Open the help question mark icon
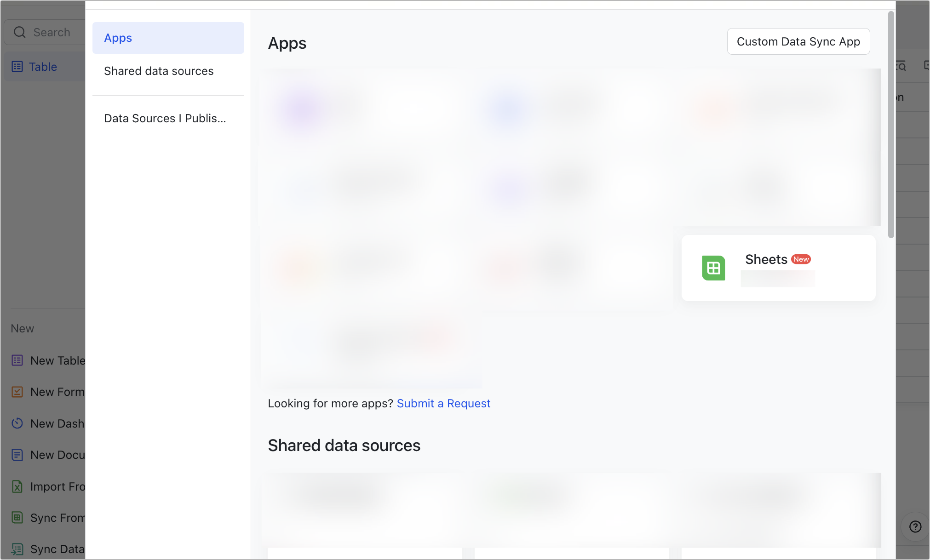This screenshot has height=560, width=930. pyautogui.click(x=914, y=527)
